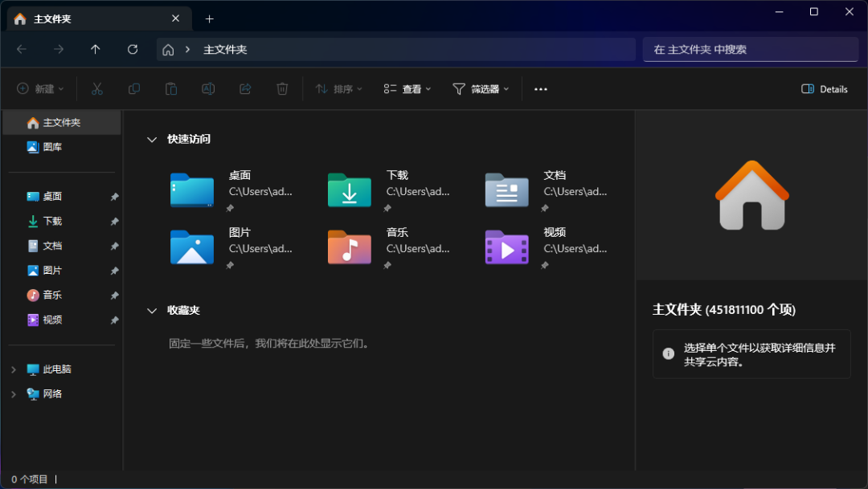Open the three-dots See more menu
The width and height of the screenshot is (868, 489).
tap(541, 89)
